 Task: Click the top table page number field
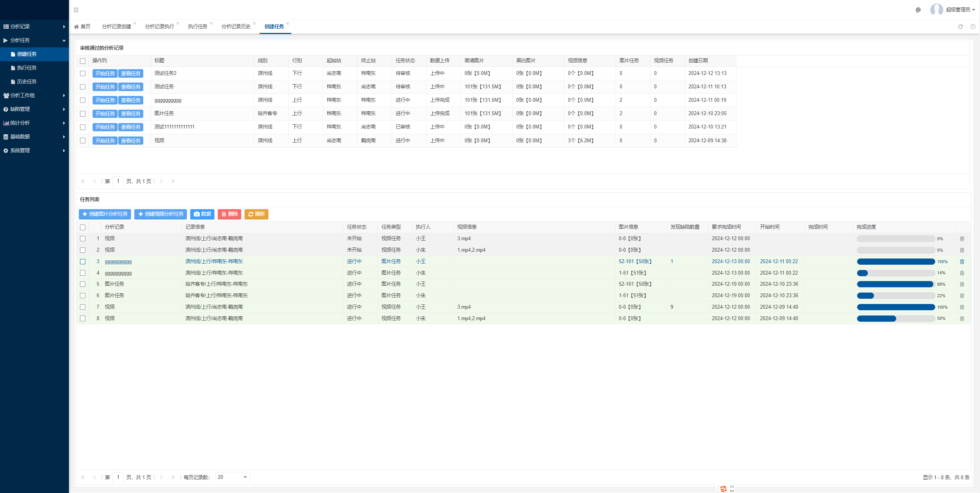coord(118,181)
